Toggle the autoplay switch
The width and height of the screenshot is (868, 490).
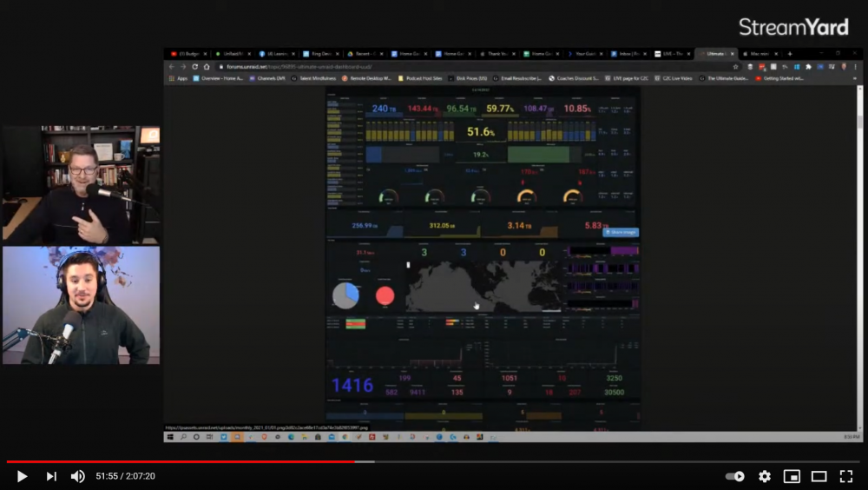tap(735, 476)
